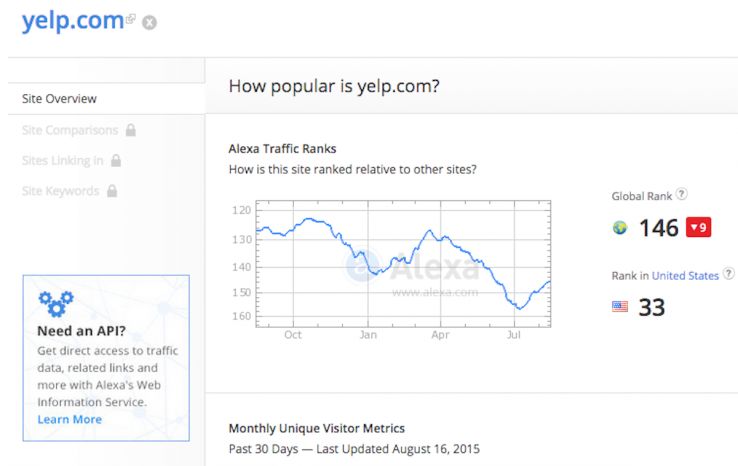Open the Site Keywords section
Viewport: 738px width, 466px height.
60,191
